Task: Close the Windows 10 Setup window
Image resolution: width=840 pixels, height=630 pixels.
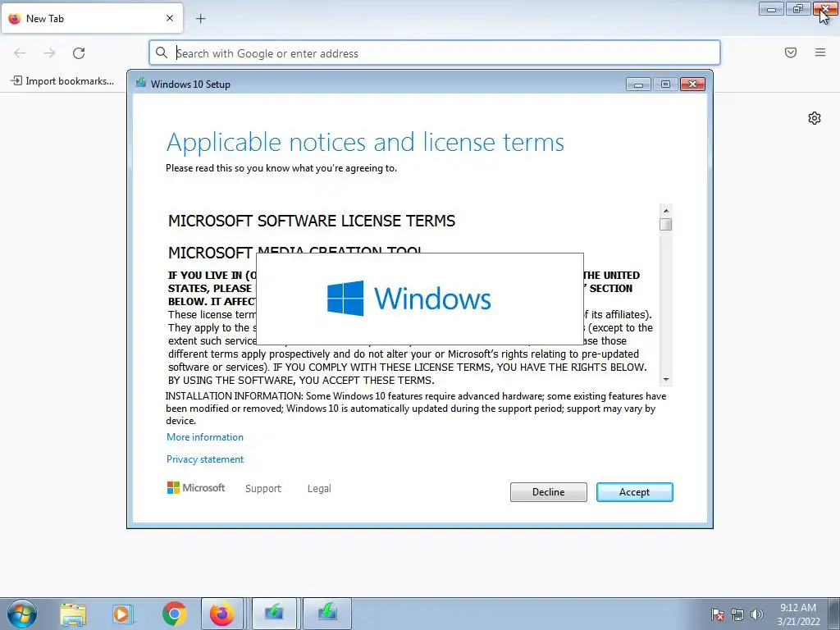Action: (692, 84)
